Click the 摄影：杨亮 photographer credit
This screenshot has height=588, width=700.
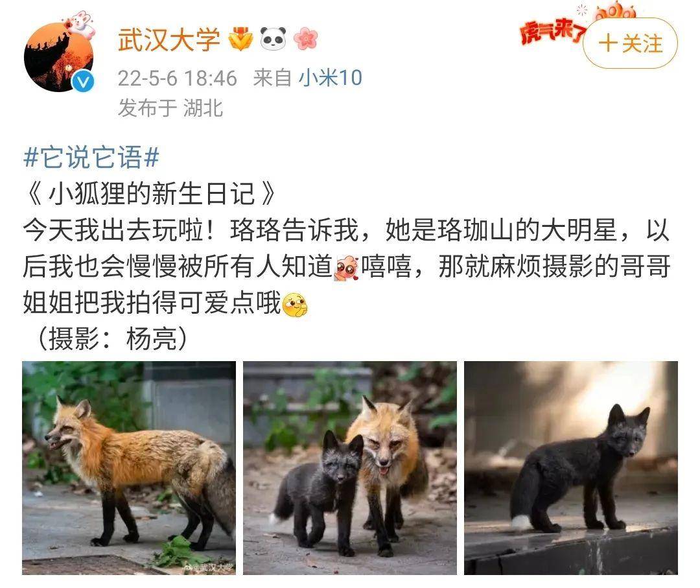[x=113, y=338]
